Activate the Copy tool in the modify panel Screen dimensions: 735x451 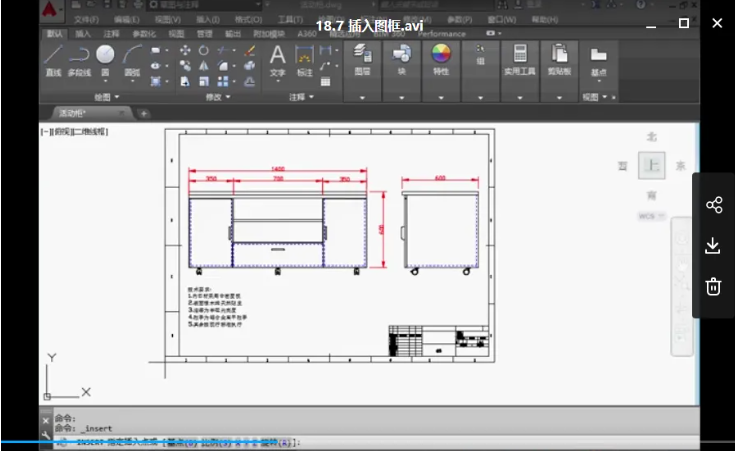pyautogui.click(x=185, y=66)
